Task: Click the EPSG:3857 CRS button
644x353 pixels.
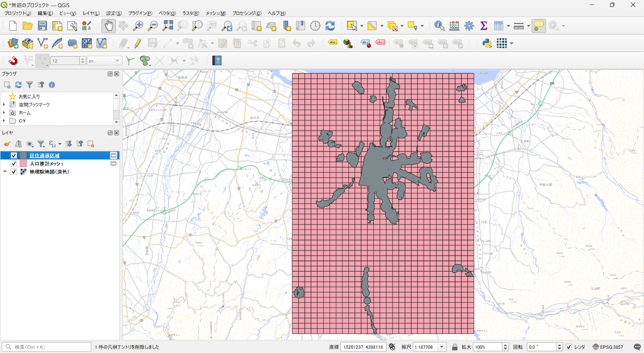Action: [608, 347]
